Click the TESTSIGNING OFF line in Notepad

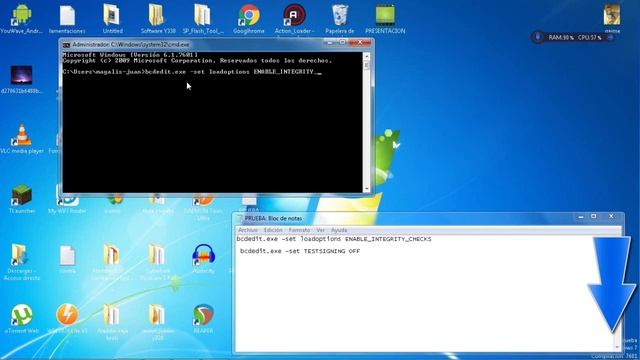tap(300, 251)
